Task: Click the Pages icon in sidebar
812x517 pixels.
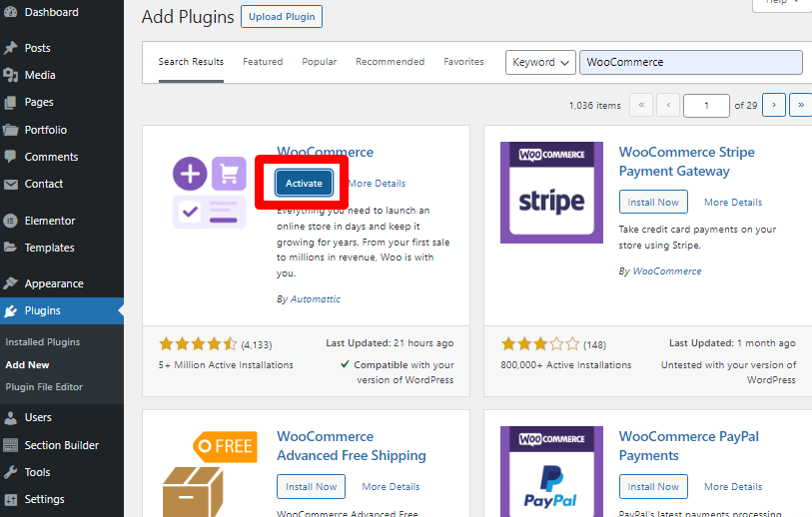Action: [x=10, y=103]
